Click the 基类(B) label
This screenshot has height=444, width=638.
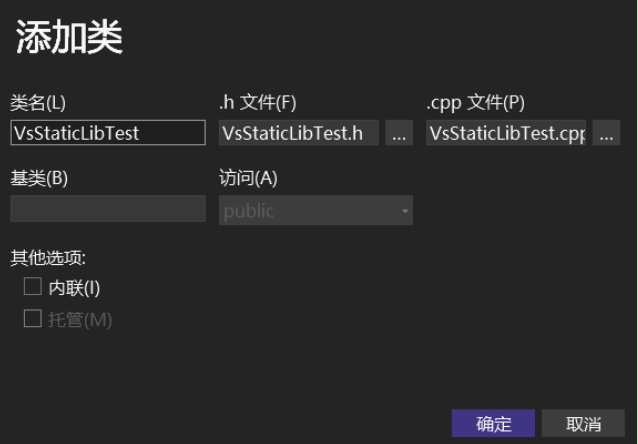(39, 178)
